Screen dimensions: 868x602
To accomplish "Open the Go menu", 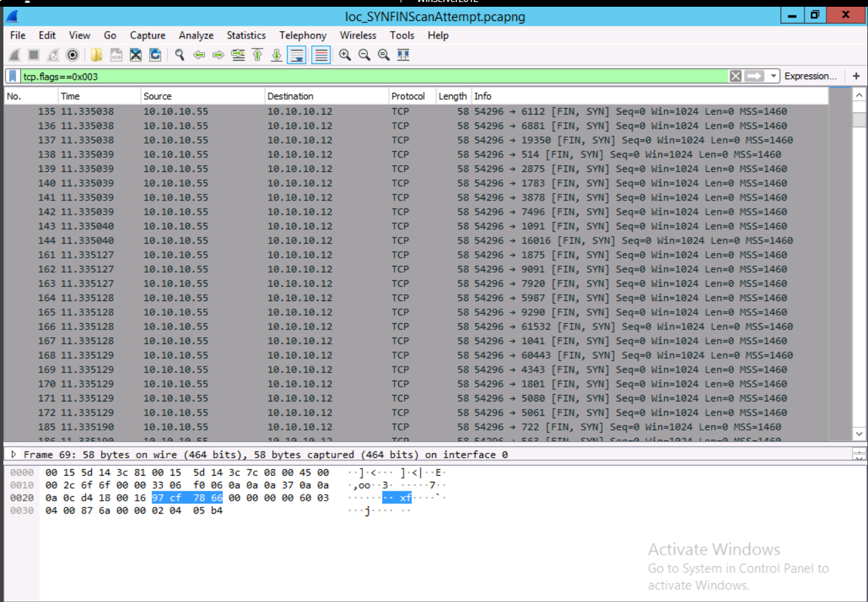I will click(x=110, y=35).
